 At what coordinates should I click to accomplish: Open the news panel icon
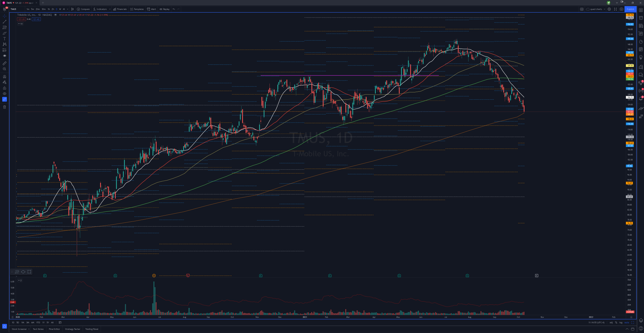click(x=641, y=26)
